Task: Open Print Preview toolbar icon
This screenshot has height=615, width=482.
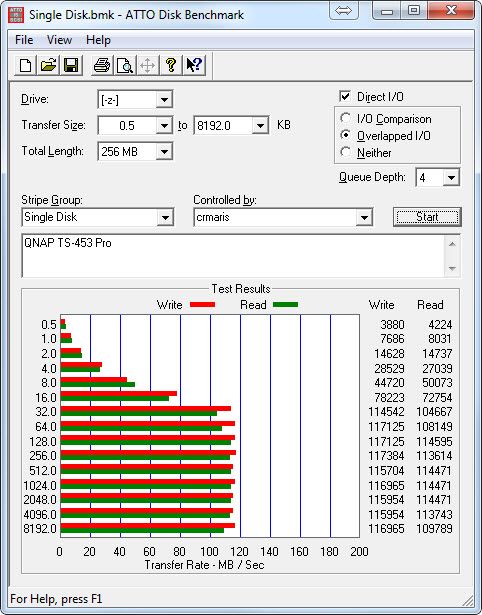Action: [x=125, y=65]
